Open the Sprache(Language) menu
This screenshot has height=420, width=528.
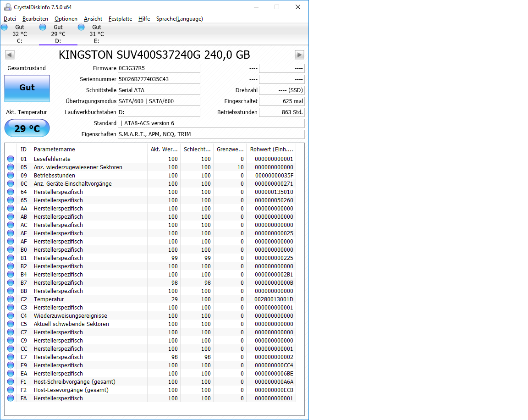pos(180,19)
